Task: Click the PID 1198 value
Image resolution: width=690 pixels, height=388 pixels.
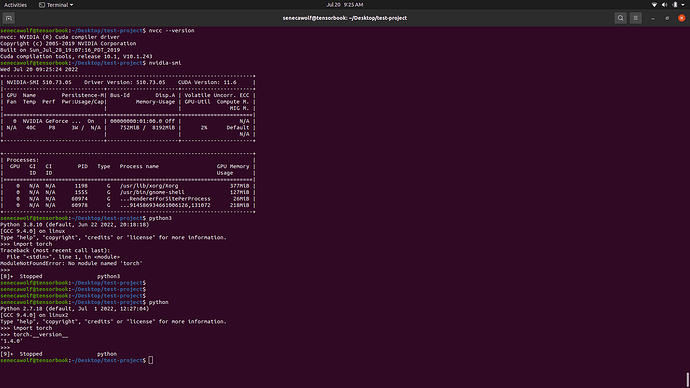Action: [x=81, y=186]
